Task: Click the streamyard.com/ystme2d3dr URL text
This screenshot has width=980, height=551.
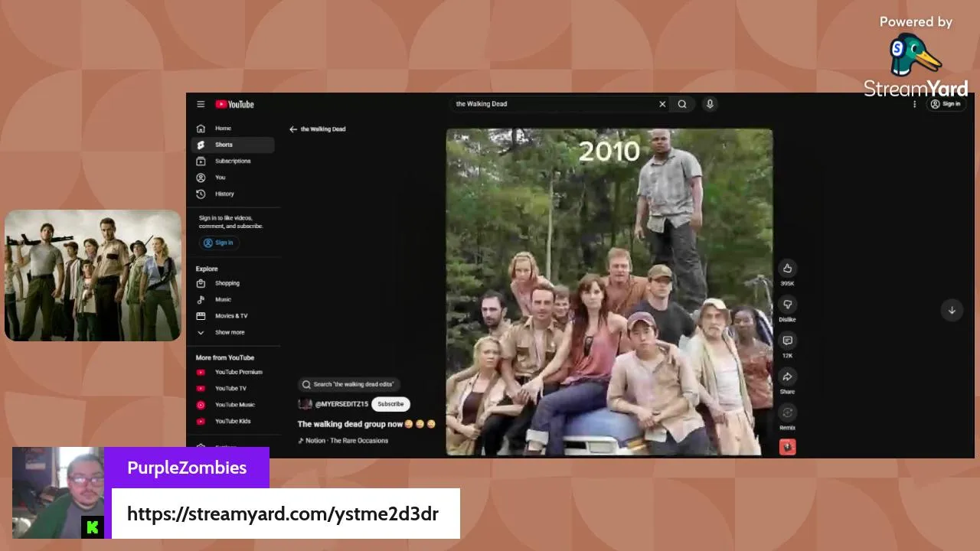Action: (x=283, y=514)
